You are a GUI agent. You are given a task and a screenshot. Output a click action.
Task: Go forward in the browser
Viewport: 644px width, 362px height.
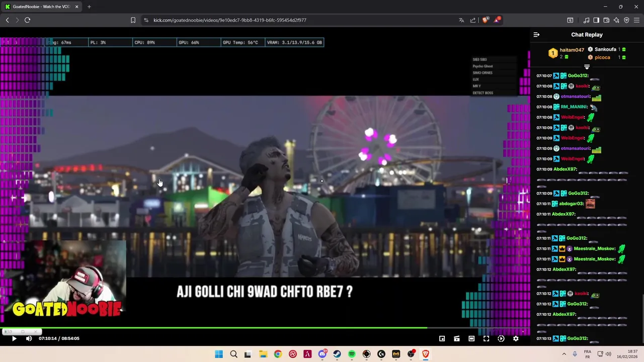tap(17, 20)
